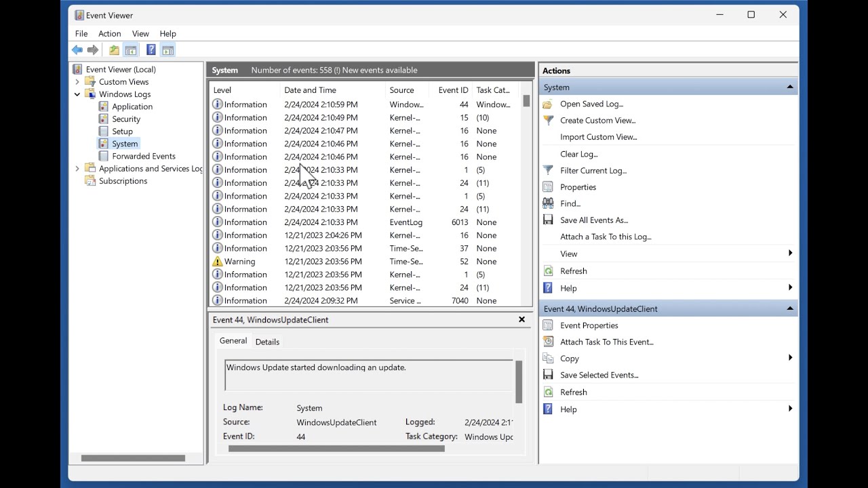Click the Refresh icon under Event 44 actions
Image resolution: width=868 pixels, height=488 pixels.
pyautogui.click(x=548, y=392)
